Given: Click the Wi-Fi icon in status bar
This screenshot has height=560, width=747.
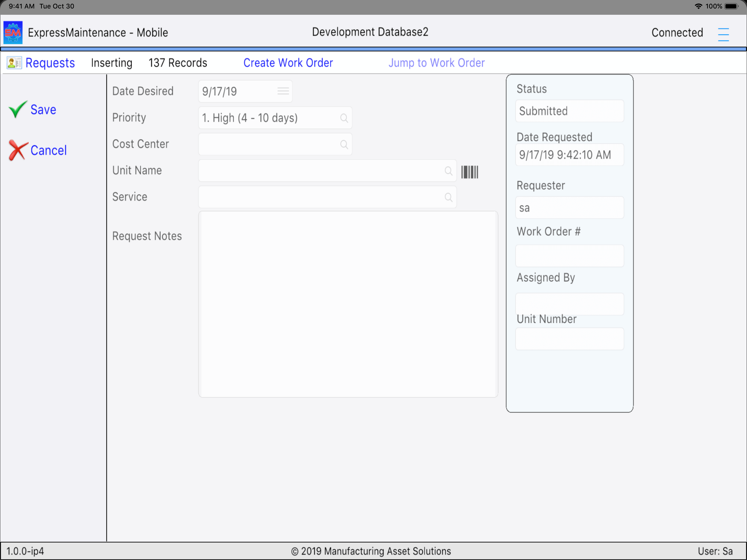Looking at the screenshot, I should (x=698, y=6).
